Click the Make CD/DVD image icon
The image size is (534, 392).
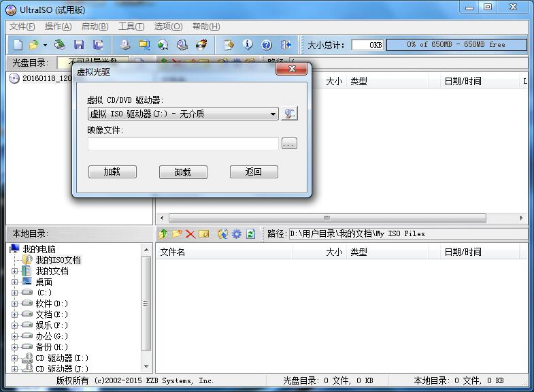click(x=125, y=45)
